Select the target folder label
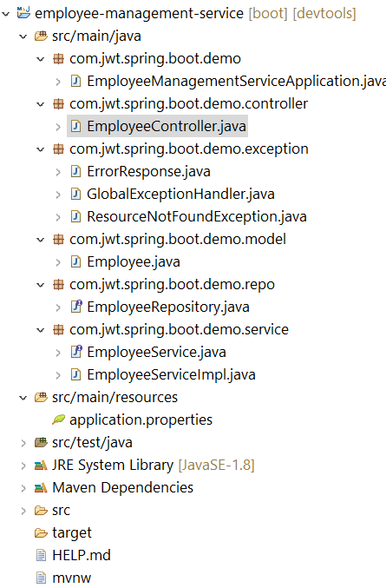Viewport: 386px width, 588px height. (x=72, y=533)
